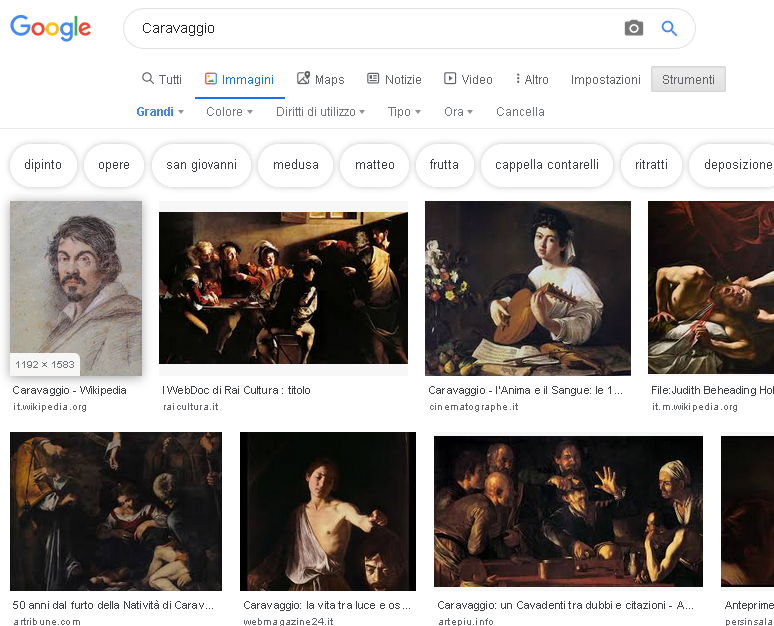Click the Google logo
Viewport: 774px width, 626px height.
(x=50, y=28)
